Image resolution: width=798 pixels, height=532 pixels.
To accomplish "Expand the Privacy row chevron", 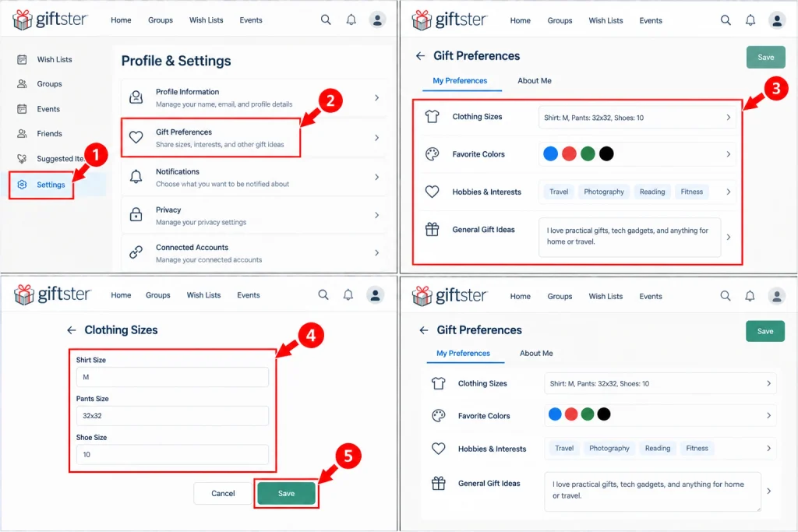I will click(376, 215).
